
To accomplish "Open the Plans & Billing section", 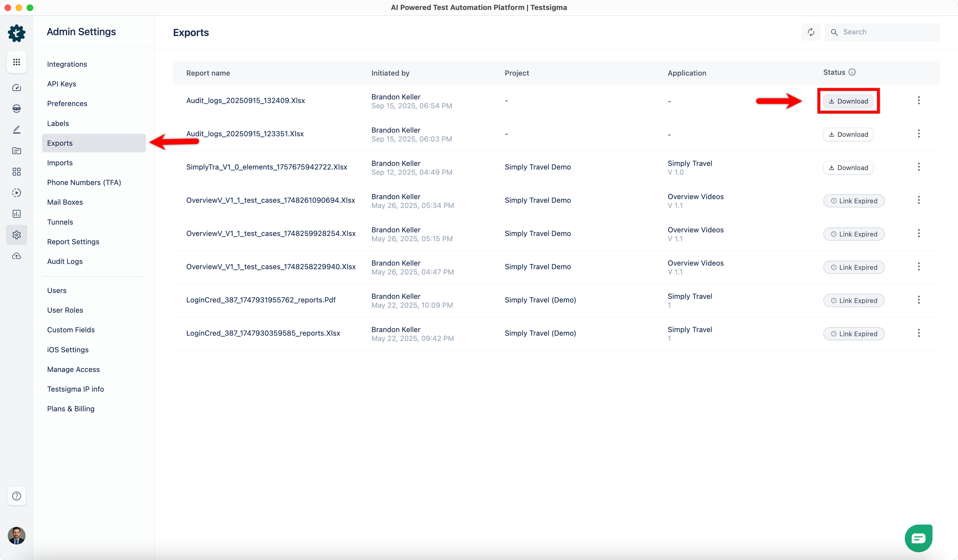I will tap(71, 409).
